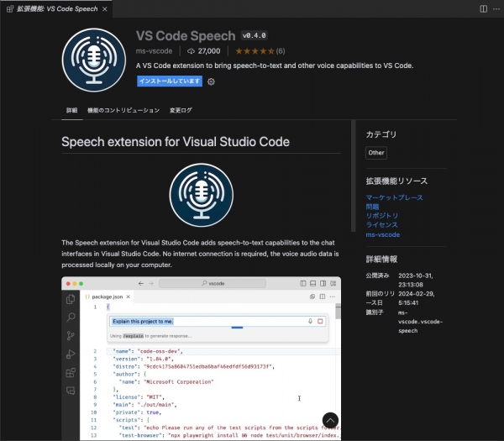Click the "Microsoft Corporation" code value

click(x=178, y=382)
